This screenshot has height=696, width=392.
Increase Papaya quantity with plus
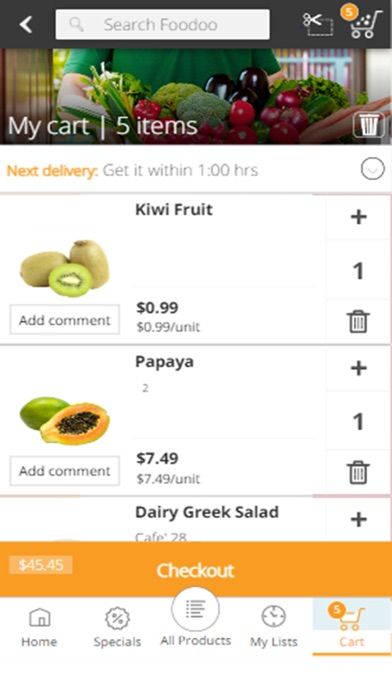(x=358, y=368)
